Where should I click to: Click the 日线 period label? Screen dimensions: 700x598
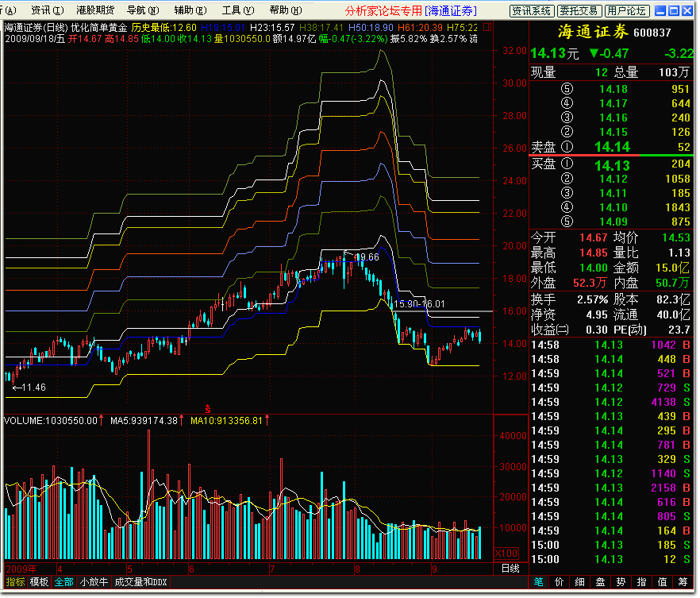click(x=510, y=569)
